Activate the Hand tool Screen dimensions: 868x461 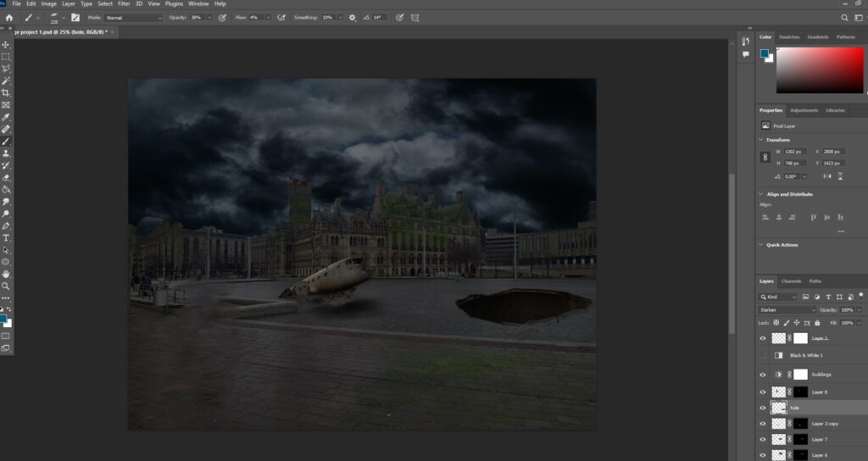pyautogui.click(x=6, y=274)
